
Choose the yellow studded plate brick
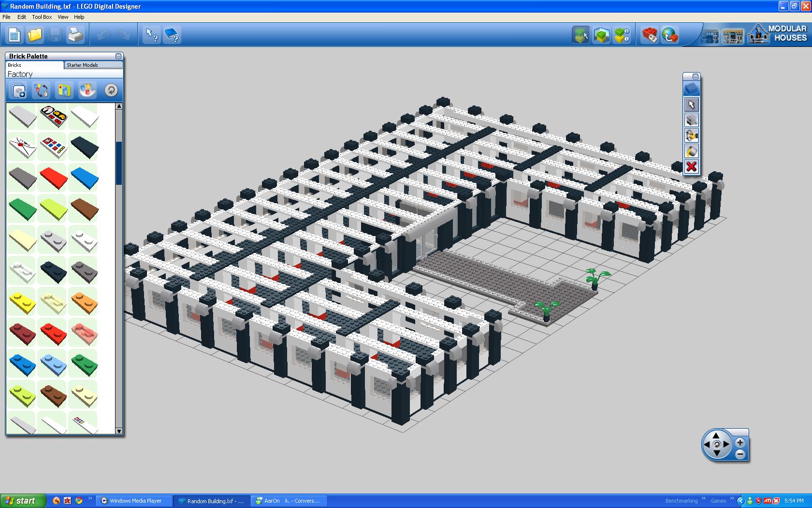(x=22, y=301)
